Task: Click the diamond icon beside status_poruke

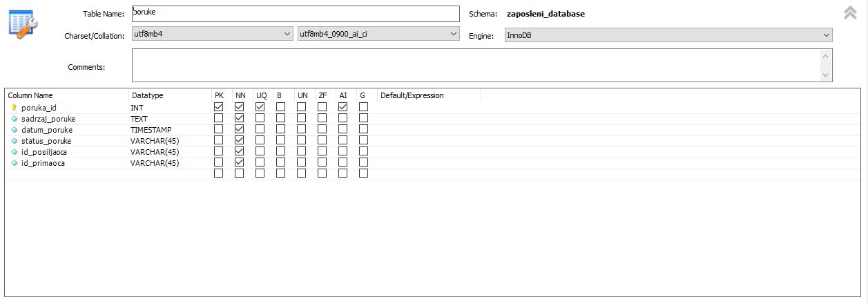Action: [x=14, y=141]
